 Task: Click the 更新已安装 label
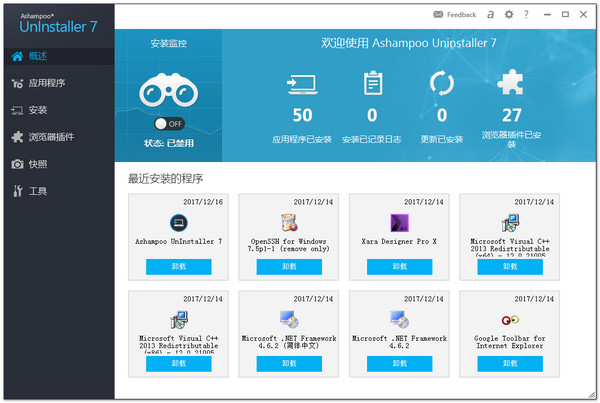pos(442,139)
